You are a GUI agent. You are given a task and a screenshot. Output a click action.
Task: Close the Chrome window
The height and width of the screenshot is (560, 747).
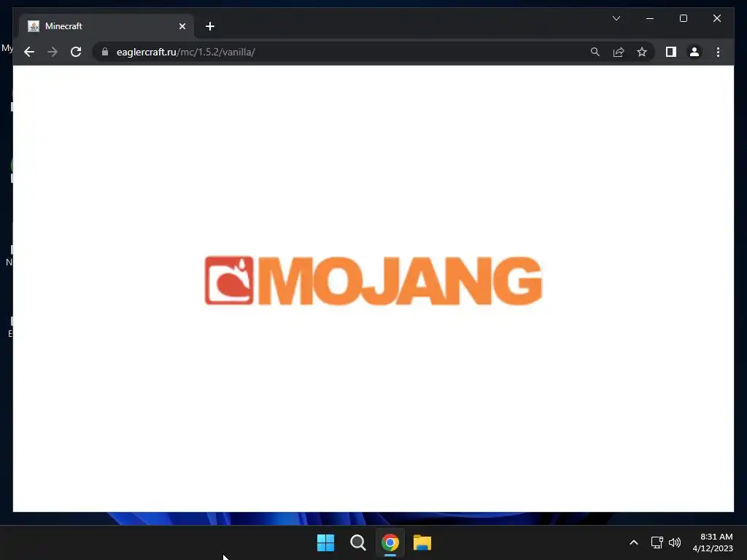pyautogui.click(x=716, y=18)
